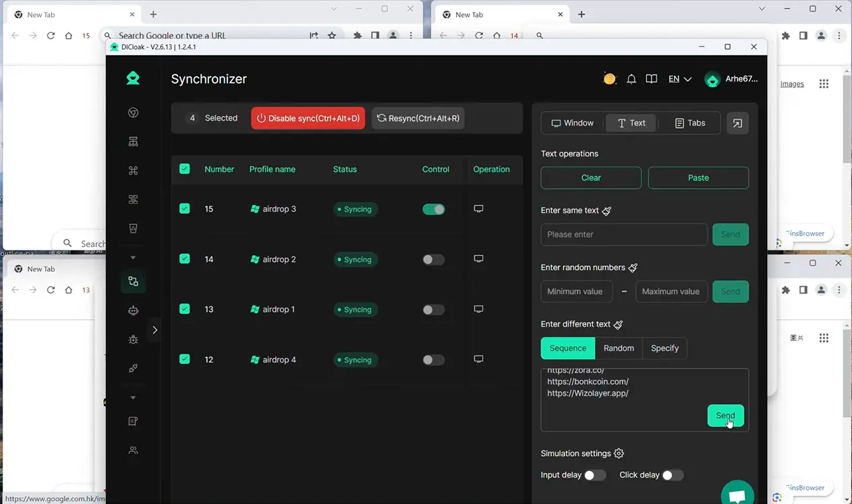Open the chat support bubble

click(737, 495)
